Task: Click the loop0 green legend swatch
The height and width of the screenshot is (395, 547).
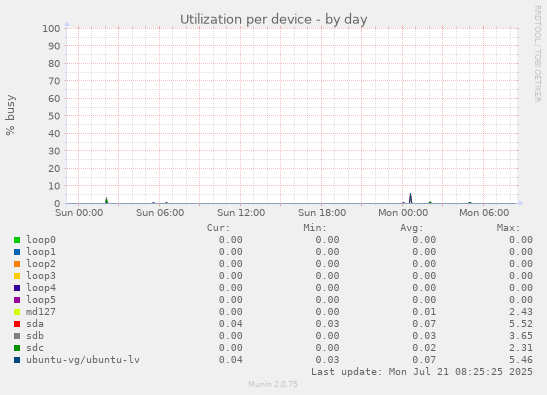Action: tap(17, 240)
